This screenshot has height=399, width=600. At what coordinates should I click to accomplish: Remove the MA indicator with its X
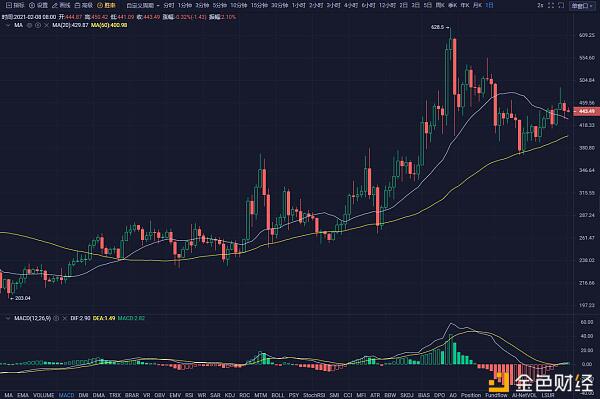46,25
